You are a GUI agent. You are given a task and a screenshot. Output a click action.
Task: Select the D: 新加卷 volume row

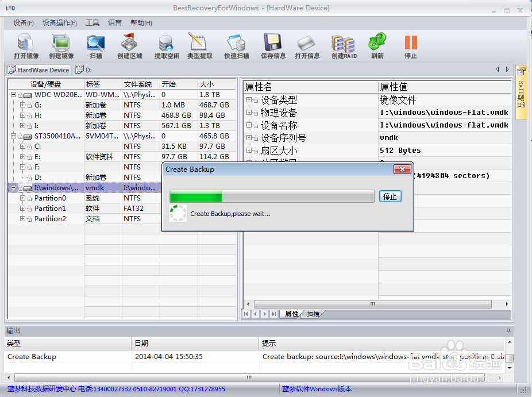point(84,178)
